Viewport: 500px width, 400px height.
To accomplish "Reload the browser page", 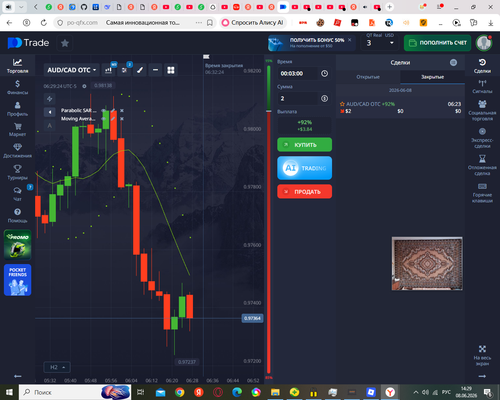I will click(44, 23).
